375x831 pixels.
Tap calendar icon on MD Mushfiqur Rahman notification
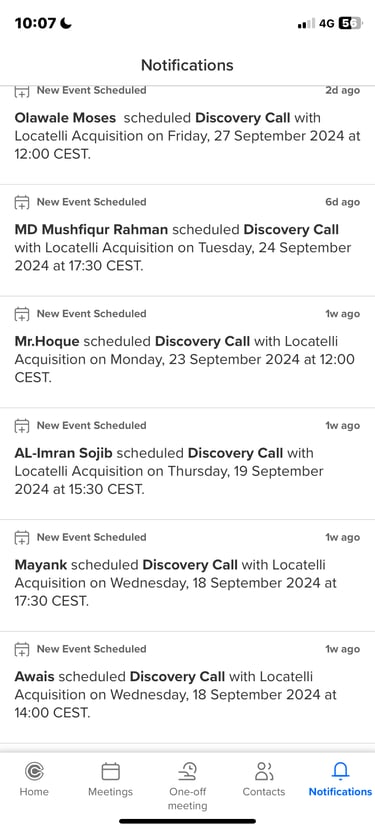21,202
